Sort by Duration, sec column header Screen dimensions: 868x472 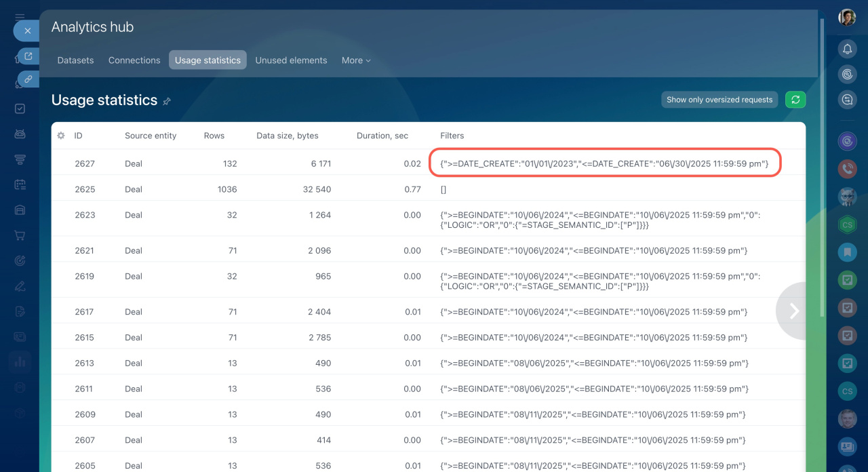(382, 136)
